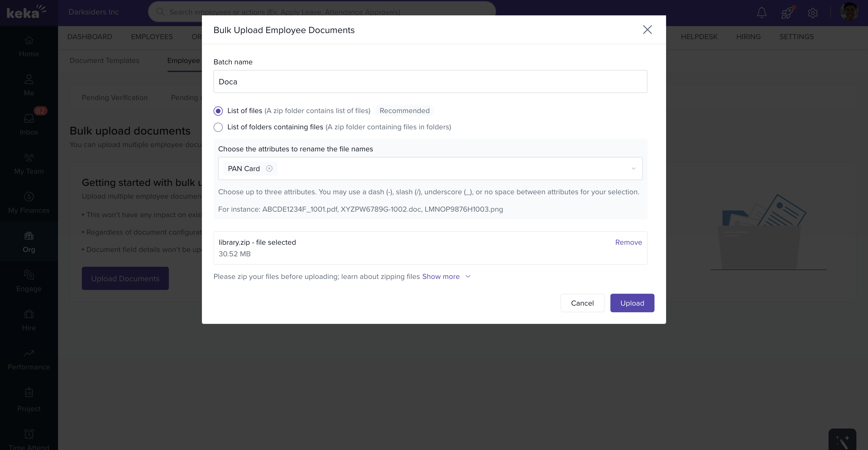Open My Finances in the sidebar
The width and height of the screenshot is (868, 450).
point(29,203)
